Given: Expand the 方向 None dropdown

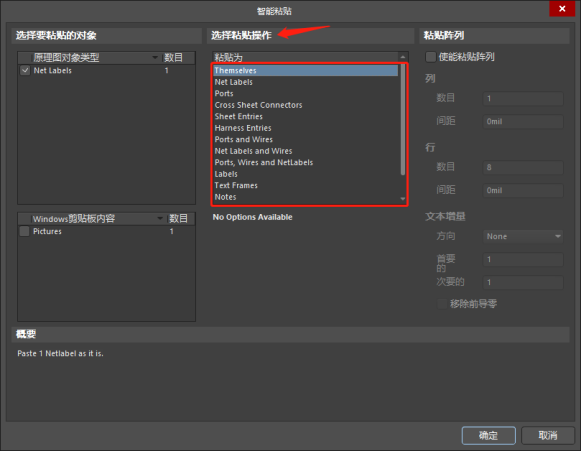Looking at the screenshot, I should (558, 236).
